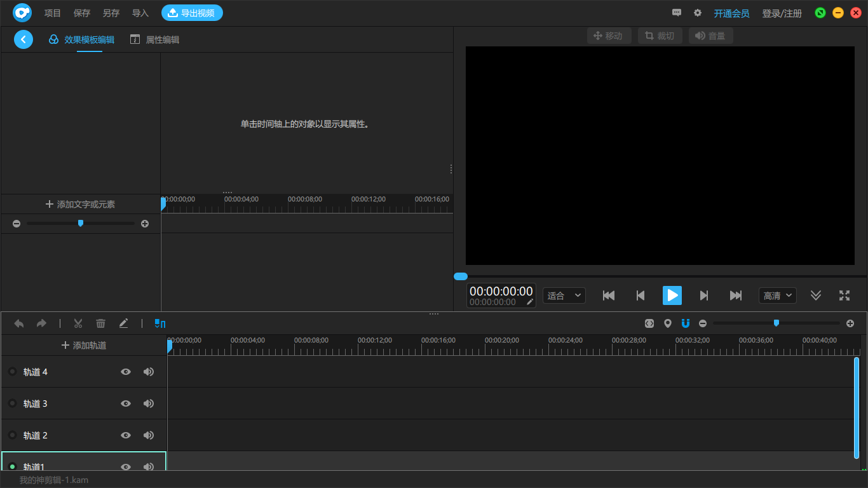Screen dimensions: 868x488
Task: Zoom out the main timeline
Action: coord(703,323)
